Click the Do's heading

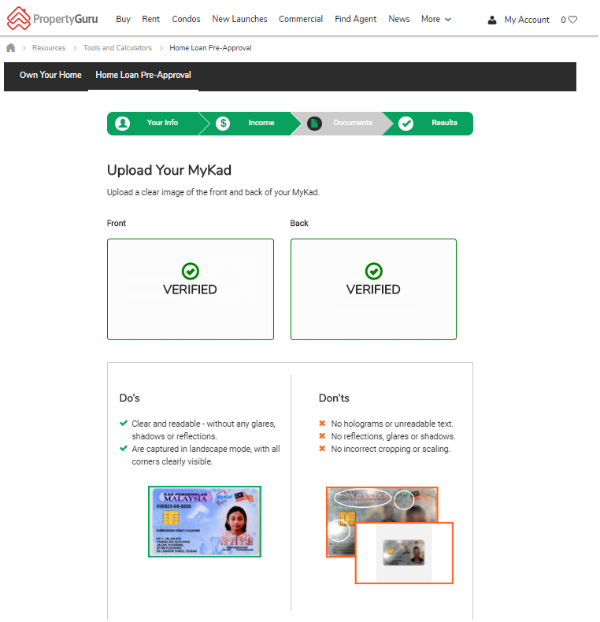coord(129,398)
